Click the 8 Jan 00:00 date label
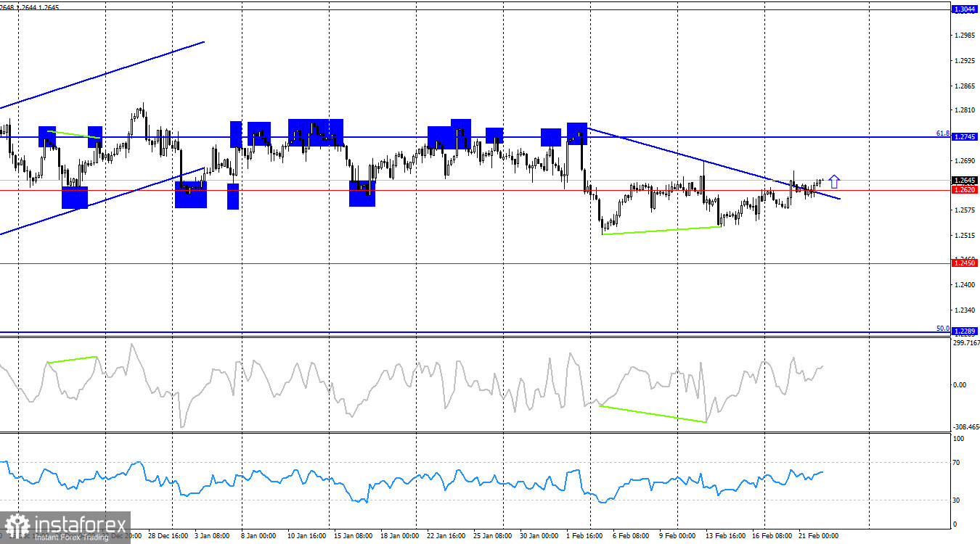Screen dimensions: 980x544 click(259, 536)
